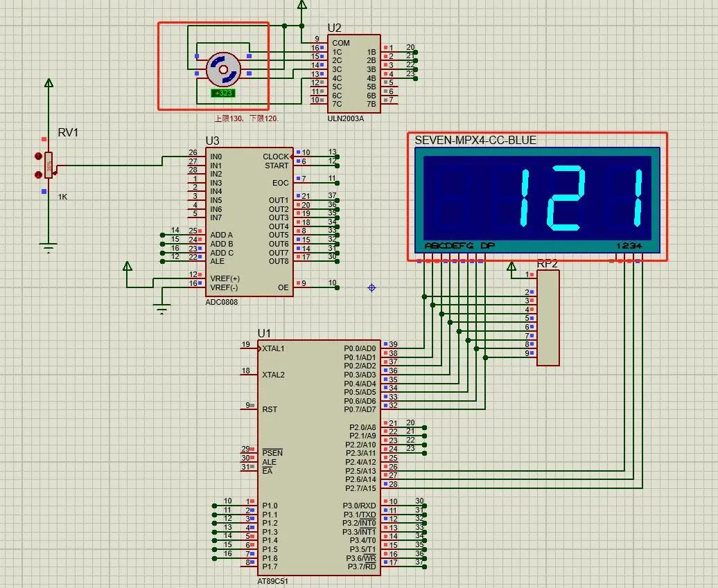Click the power terminal above U2 COM

(x=301, y=6)
